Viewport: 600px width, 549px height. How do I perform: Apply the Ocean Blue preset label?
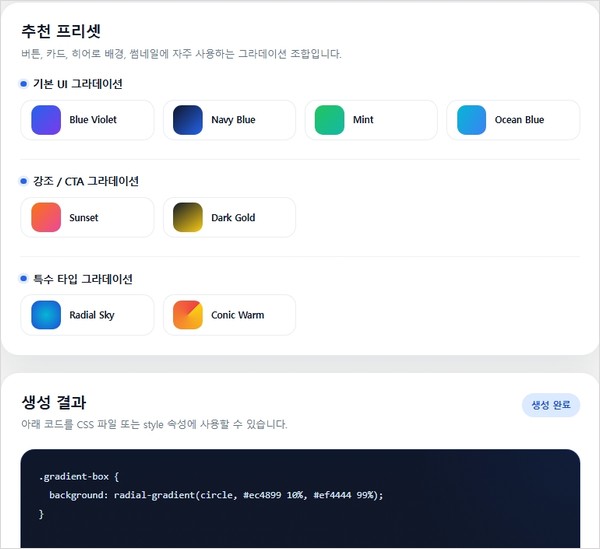coord(519,120)
